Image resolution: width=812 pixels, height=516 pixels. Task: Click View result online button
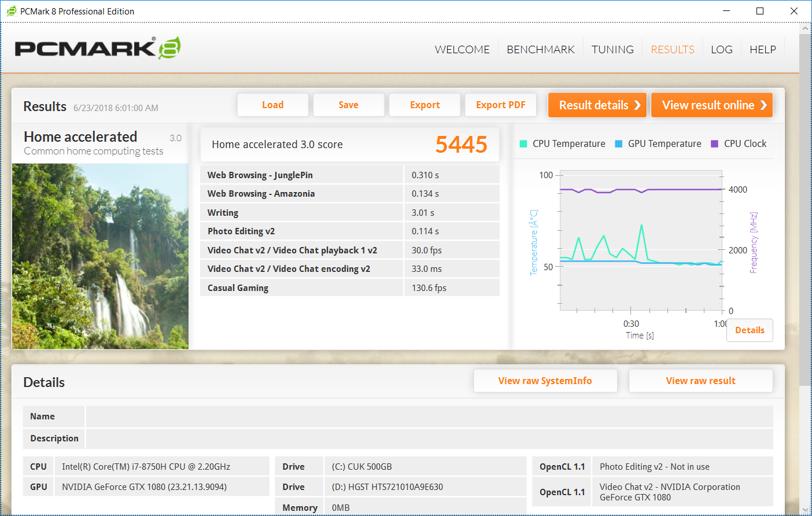tap(712, 105)
